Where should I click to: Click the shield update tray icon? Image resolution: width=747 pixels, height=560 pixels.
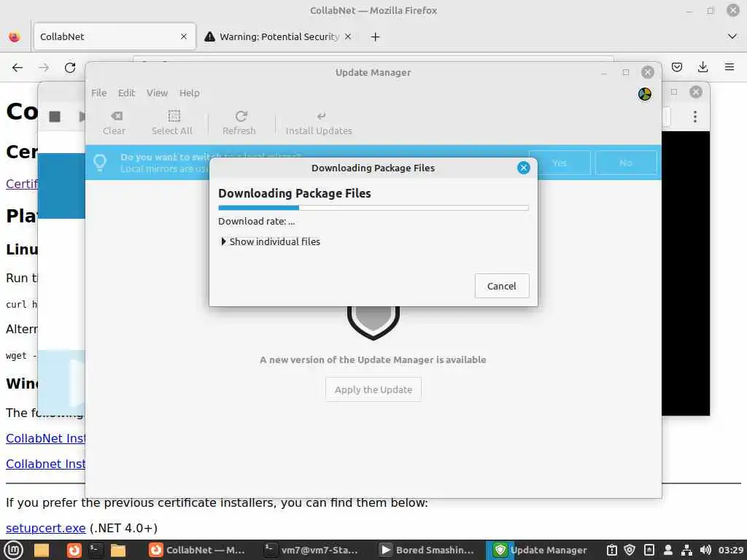[630, 550]
